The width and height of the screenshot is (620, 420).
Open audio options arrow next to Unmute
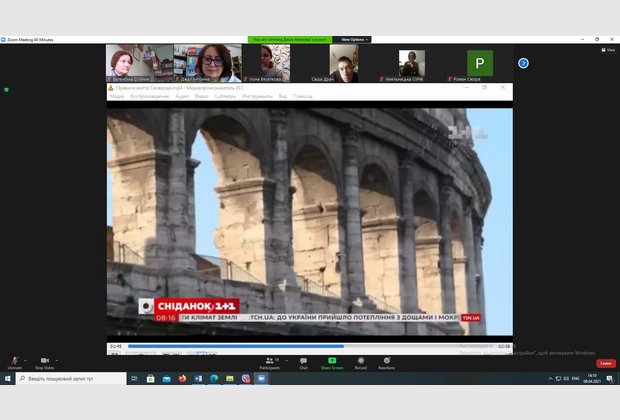coord(27,359)
